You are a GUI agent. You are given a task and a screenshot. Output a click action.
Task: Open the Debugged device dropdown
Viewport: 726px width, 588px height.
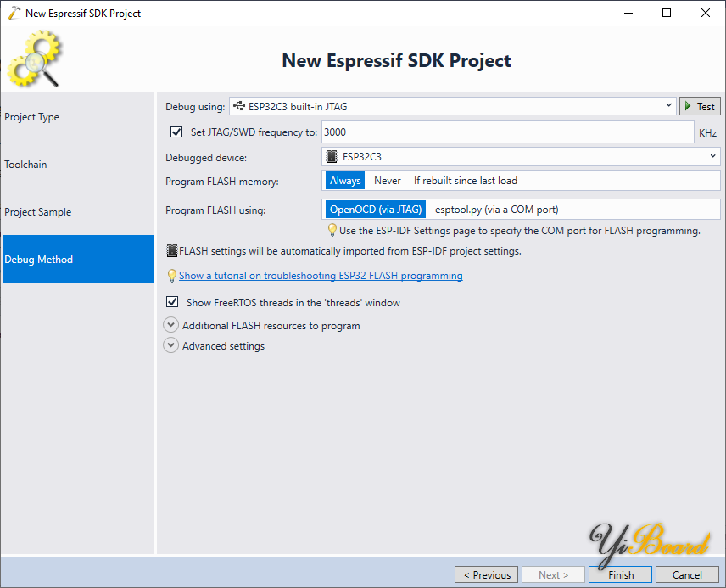[521, 157]
